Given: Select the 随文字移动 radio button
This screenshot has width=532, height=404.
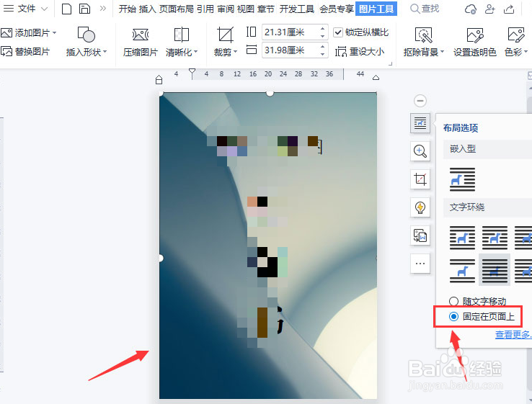Looking at the screenshot, I should coord(453,301).
